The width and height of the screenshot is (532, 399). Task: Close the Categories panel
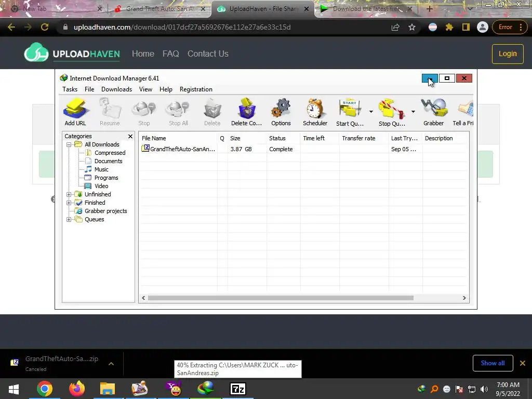click(x=130, y=137)
